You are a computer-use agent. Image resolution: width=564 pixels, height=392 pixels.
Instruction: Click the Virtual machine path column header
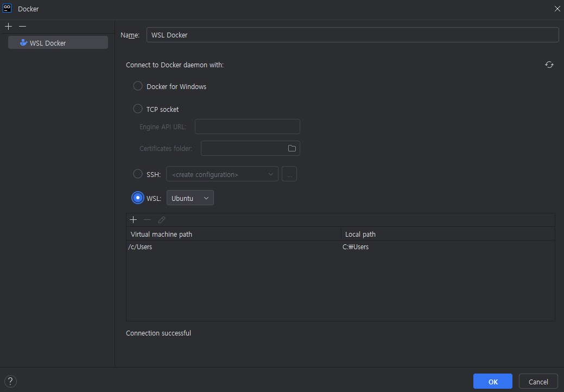[x=233, y=234]
